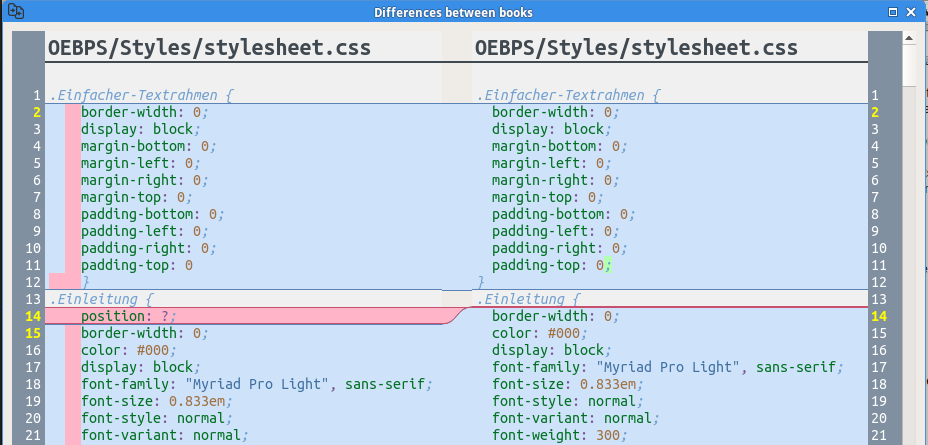
Task: Click the right pane stylesheet.css heading
Action: click(636, 48)
